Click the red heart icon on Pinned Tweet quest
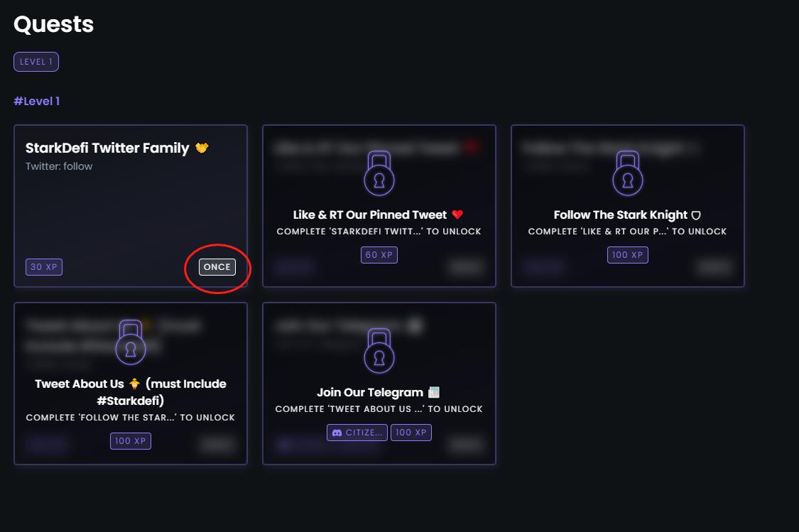Viewport: 799px width, 532px height. click(457, 215)
